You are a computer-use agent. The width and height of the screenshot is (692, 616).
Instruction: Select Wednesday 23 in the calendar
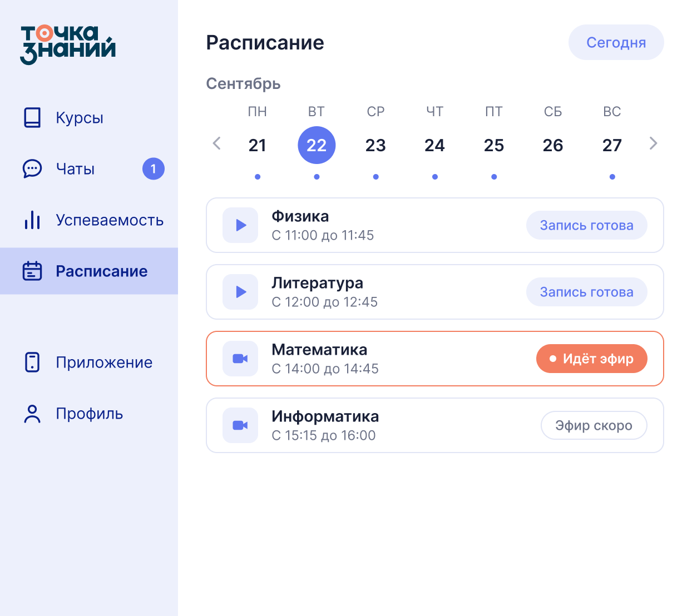[x=375, y=145]
